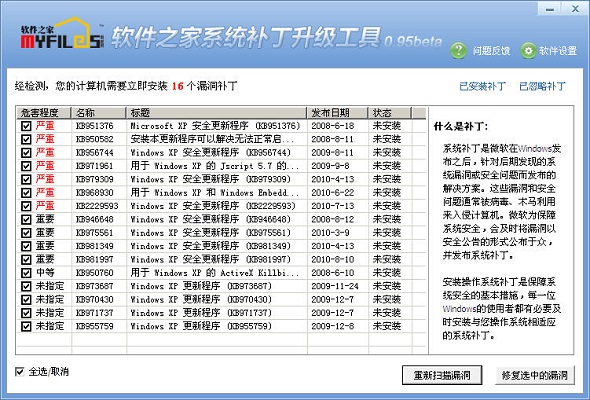This screenshot has height=400, width=590.
Task: Click the 2009-9-8 release date
Action: click(330, 166)
